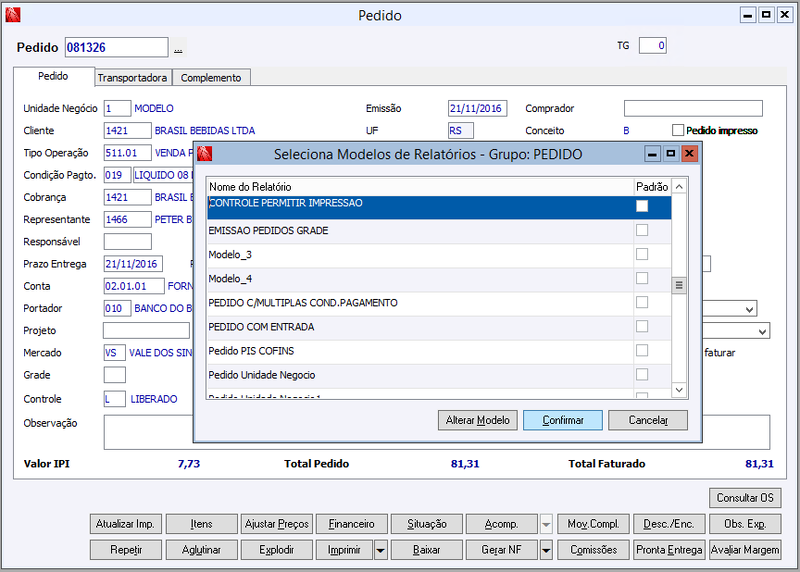Check Padrão for EMISSAO PEDIDOS GRADE
The height and width of the screenshot is (572, 800).
[642, 230]
